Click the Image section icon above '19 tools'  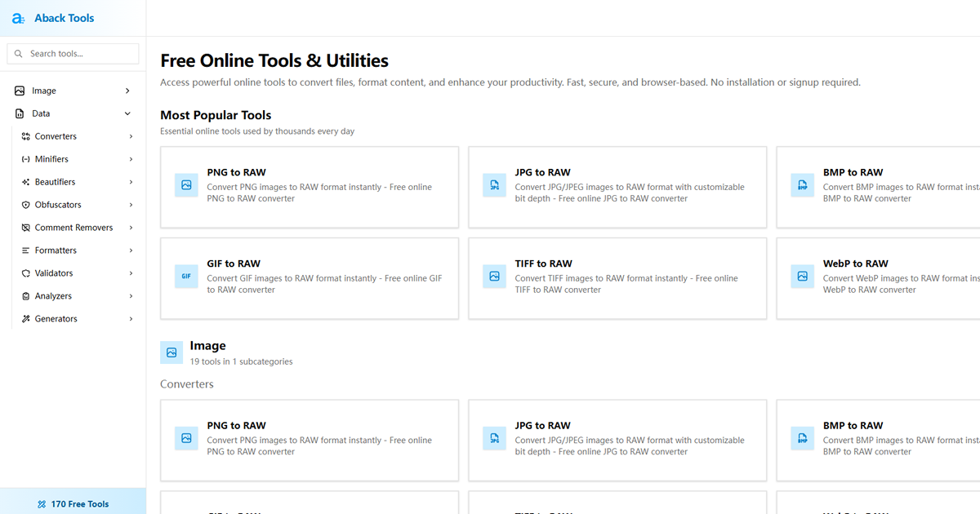[x=171, y=352]
